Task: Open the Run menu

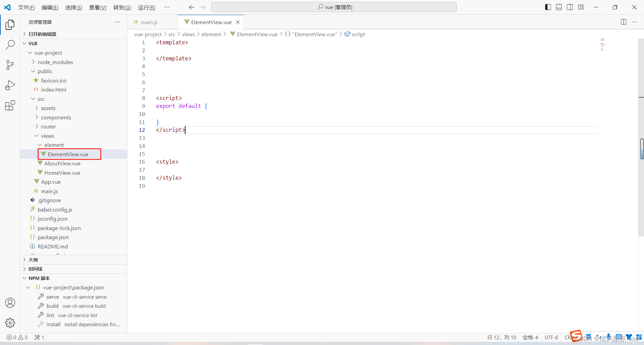Action: [x=147, y=7]
